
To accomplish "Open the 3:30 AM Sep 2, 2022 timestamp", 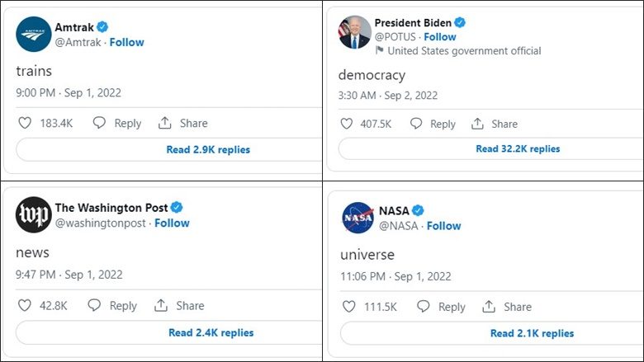I will click(x=388, y=96).
